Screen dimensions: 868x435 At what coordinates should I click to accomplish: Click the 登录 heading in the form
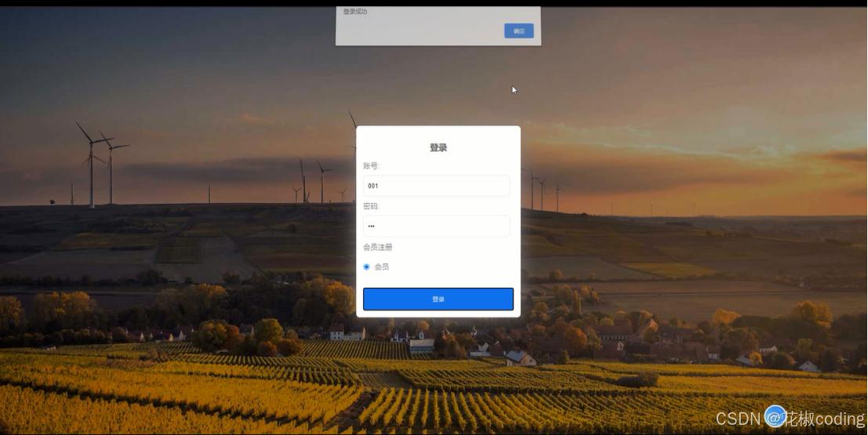pos(438,148)
